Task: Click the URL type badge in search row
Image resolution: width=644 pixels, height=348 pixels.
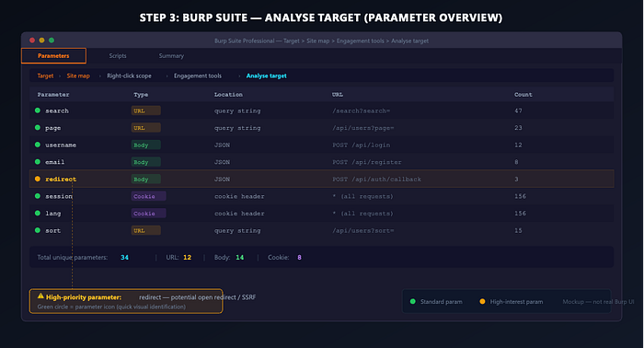Action: (x=145, y=110)
